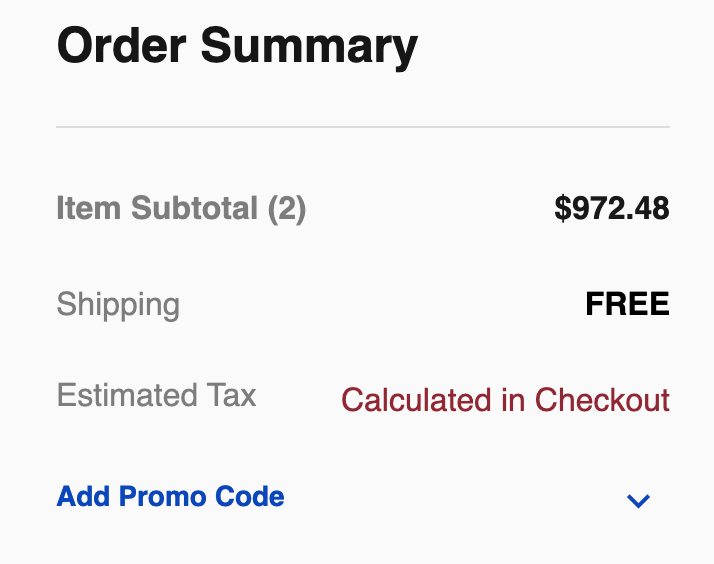
Task: Expand the promo code chevron arrow
Action: click(637, 500)
